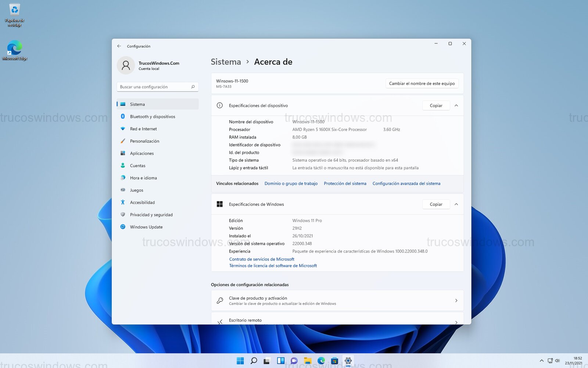Screen dimensions: 588x368
Task: Launch the Chat icon on the taskbar
Action: pyautogui.click(x=294, y=361)
